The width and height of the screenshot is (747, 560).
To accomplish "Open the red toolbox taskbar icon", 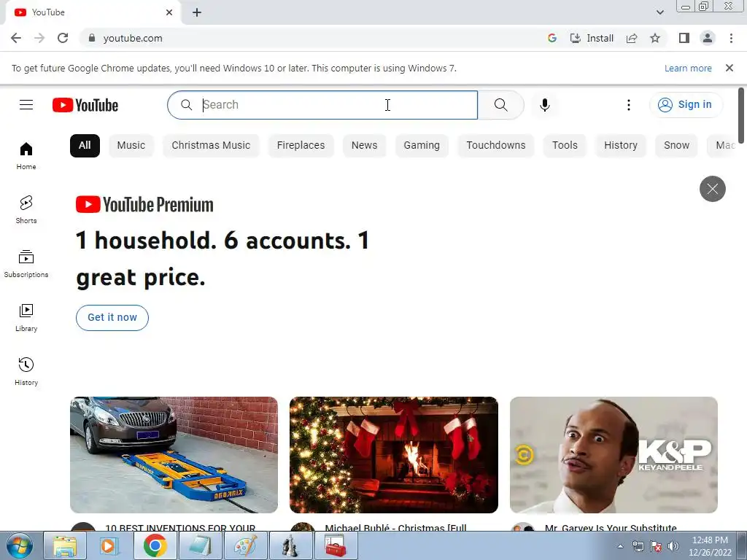I will coord(336,545).
